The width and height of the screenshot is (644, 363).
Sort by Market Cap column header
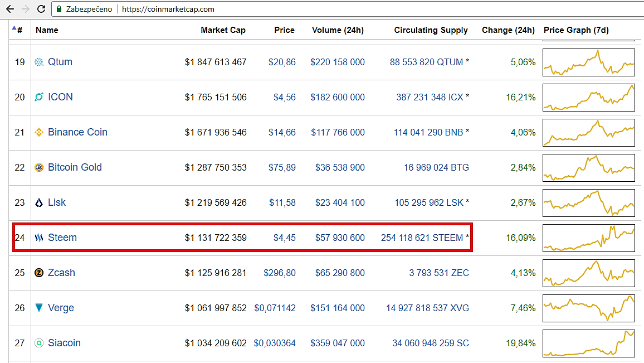point(223,30)
